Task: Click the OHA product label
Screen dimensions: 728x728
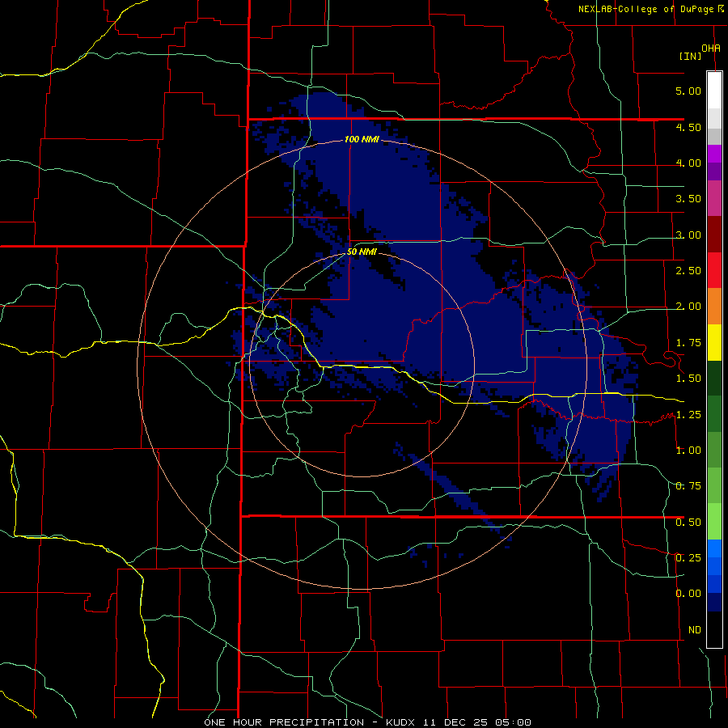Action: [711, 48]
